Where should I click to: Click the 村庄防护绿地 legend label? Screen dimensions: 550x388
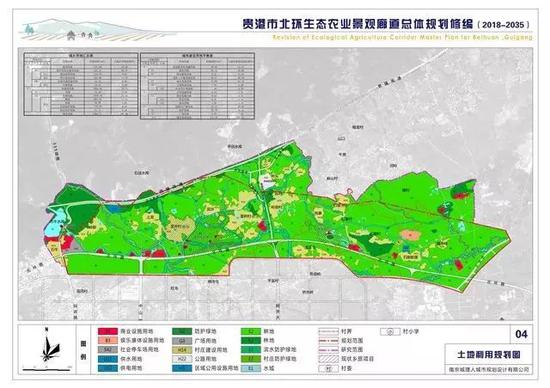click(x=280, y=359)
